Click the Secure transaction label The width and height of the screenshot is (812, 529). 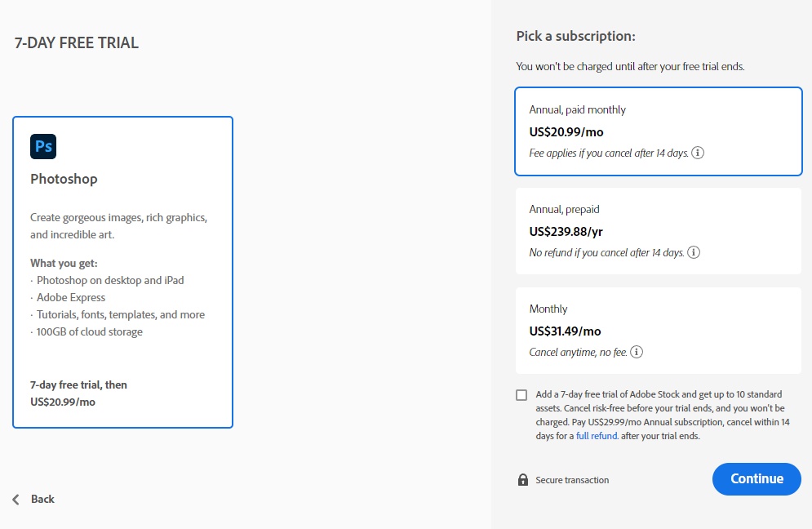(572, 480)
